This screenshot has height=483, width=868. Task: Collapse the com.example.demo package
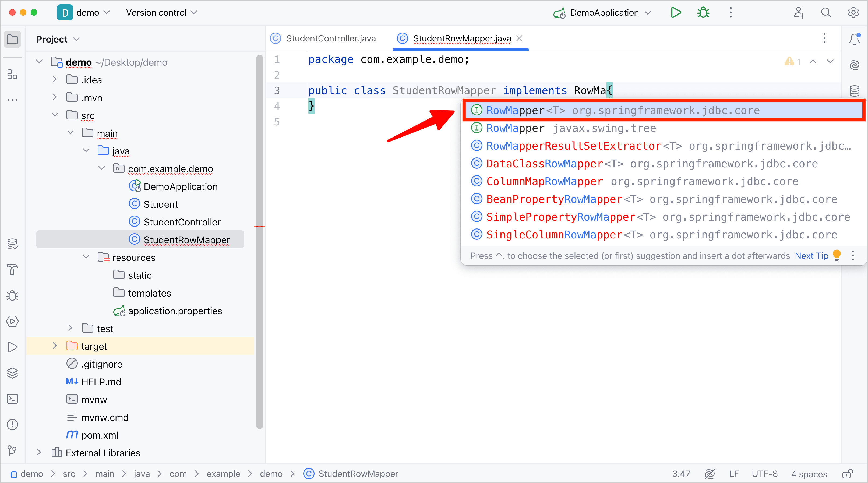click(x=101, y=168)
